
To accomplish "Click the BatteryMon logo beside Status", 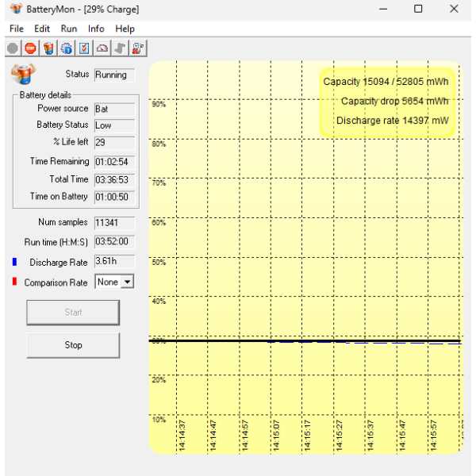I will point(23,74).
